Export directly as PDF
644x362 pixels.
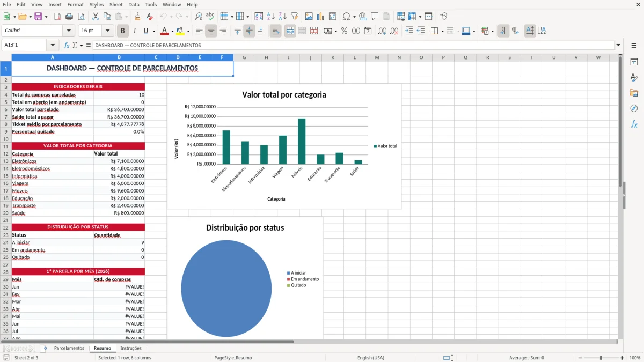[57, 17]
